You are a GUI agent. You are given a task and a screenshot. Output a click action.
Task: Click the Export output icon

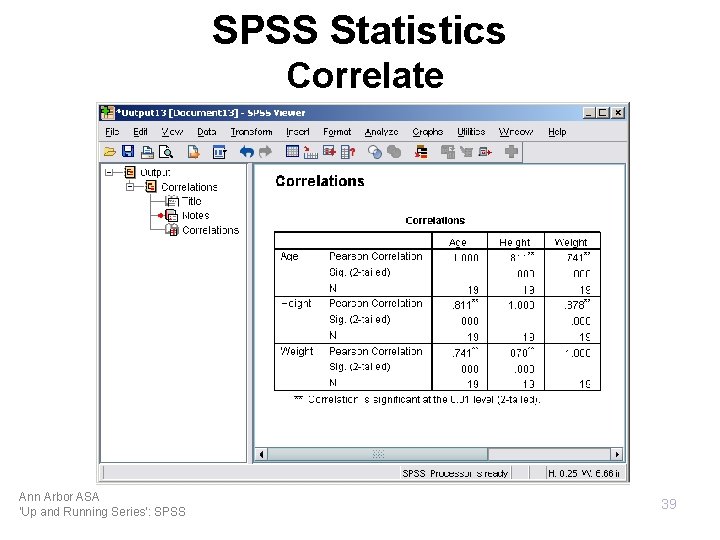tap(193, 152)
